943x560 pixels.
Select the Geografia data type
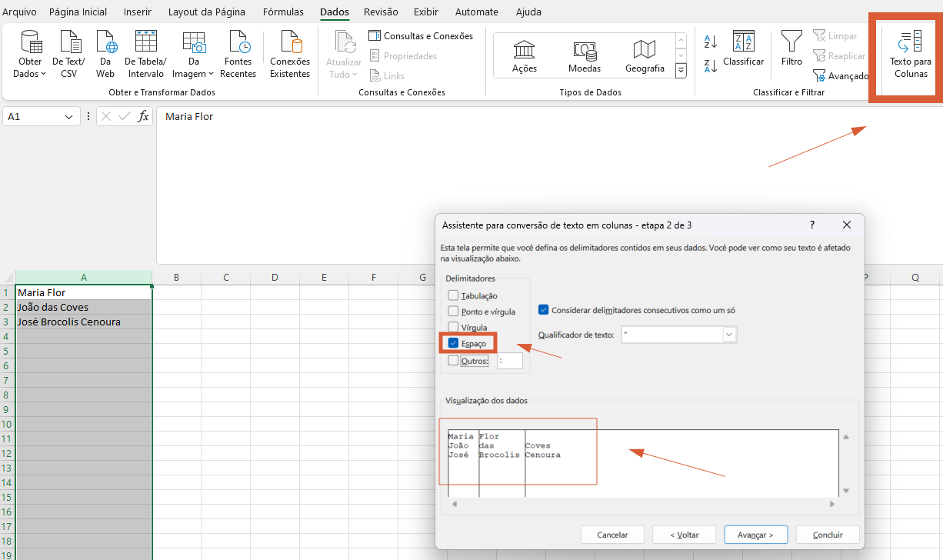(644, 56)
